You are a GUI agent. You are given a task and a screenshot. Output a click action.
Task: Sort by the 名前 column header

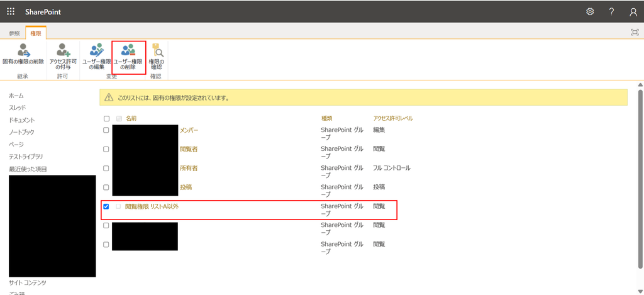[131, 118]
